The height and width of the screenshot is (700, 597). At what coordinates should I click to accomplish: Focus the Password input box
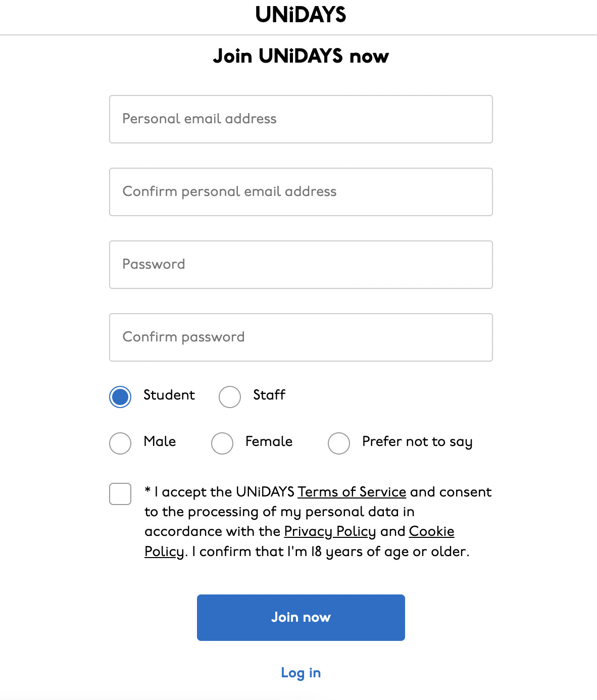[x=301, y=265]
